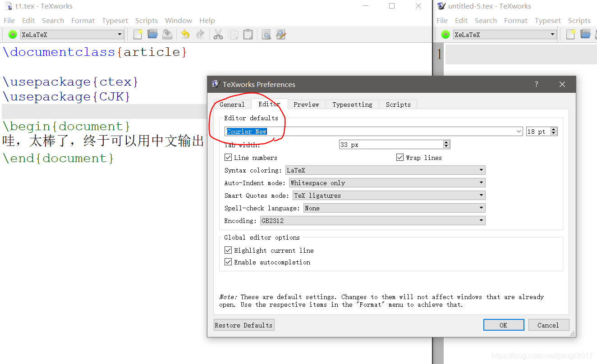Open the Format menu in t1.tex window
The image size is (597, 364).
click(x=83, y=20)
